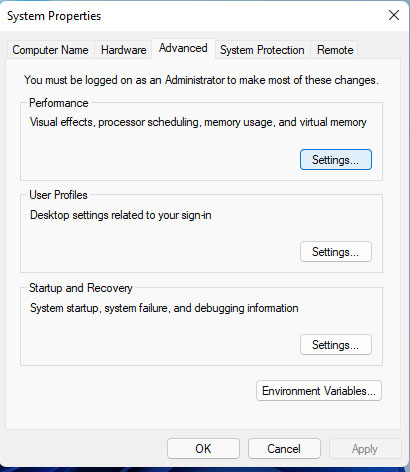Click the greyed-out Apply button

tap(365, 449)
